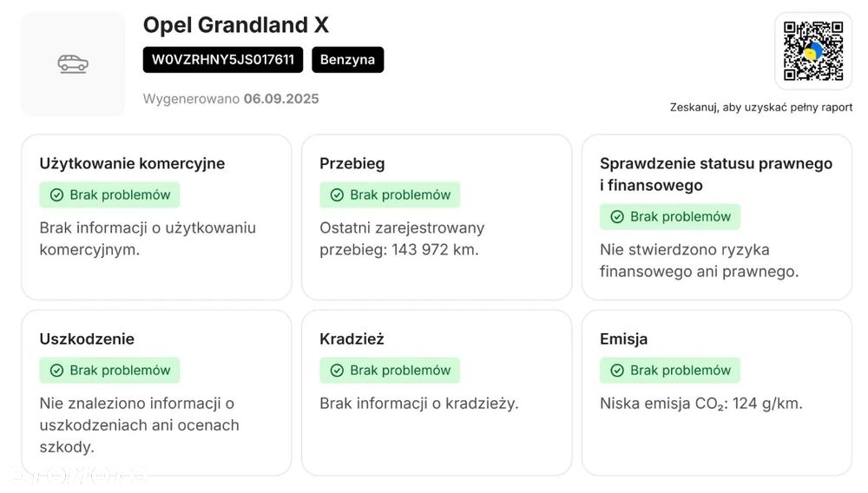Select the Uszkodzenie card heading
Image resolution: width=868 pixels, height=493 pixels.
pos(87,339)
